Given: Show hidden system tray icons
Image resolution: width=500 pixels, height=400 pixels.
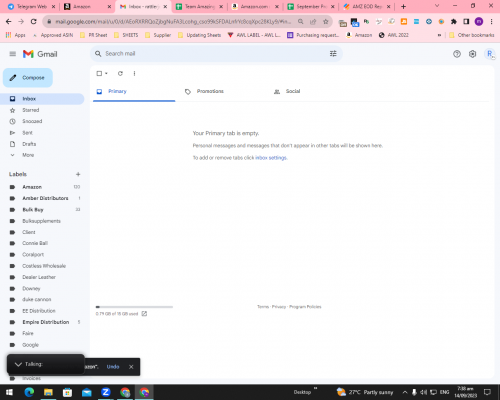Looking at the screenshot, I should (405, 392).
